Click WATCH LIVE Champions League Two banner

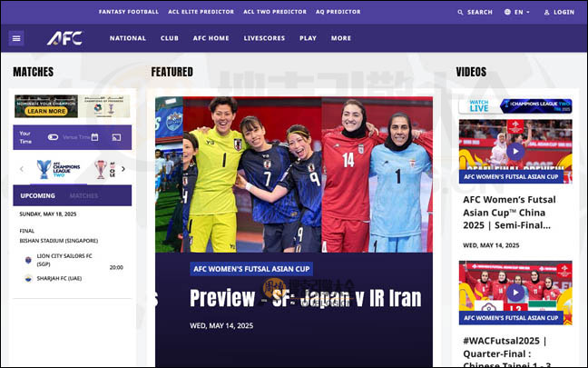pos(515,106)
